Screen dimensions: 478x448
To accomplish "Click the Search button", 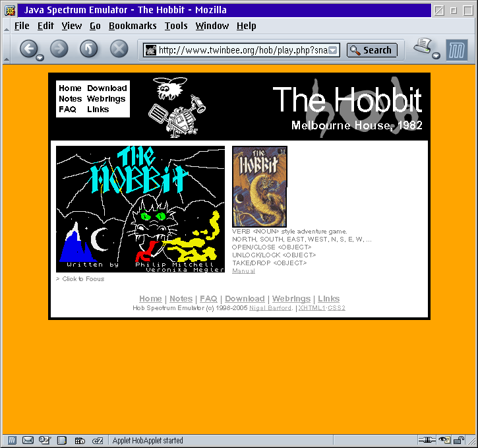I will [x=372, y=50].
